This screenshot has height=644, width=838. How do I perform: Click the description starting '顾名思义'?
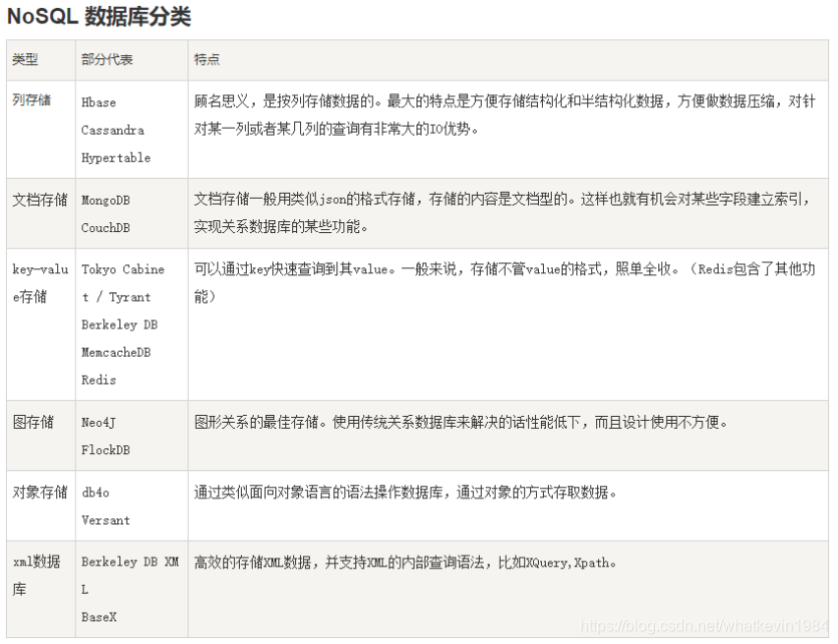click(x=505, y=114)
